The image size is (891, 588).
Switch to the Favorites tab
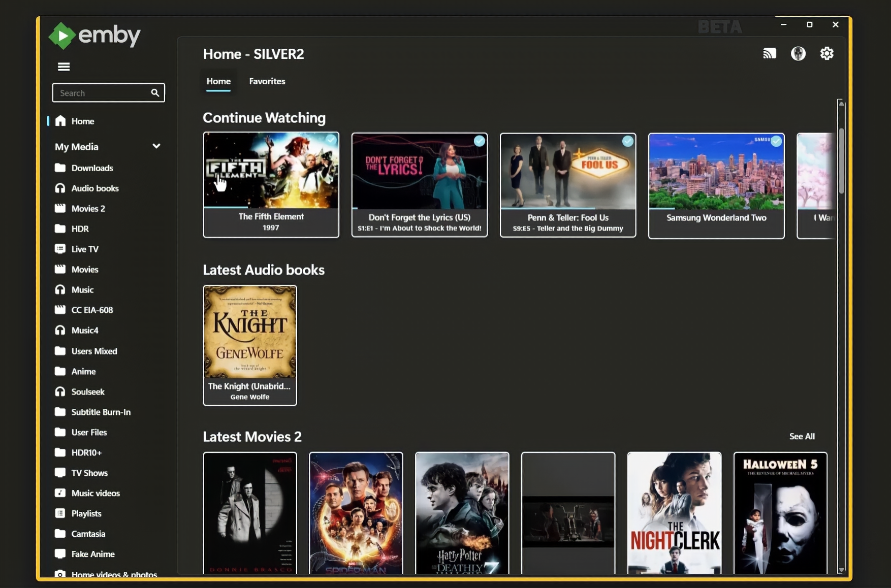[x=267, y=81]
